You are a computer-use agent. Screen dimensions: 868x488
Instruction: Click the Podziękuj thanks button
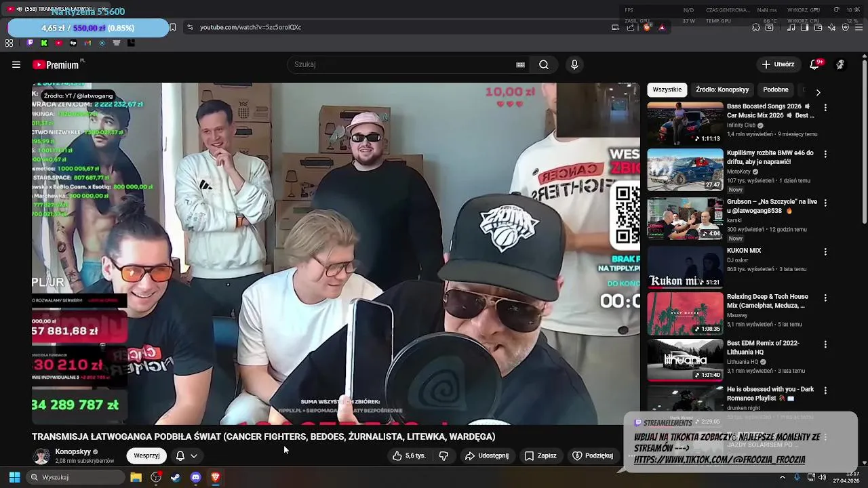593,456
